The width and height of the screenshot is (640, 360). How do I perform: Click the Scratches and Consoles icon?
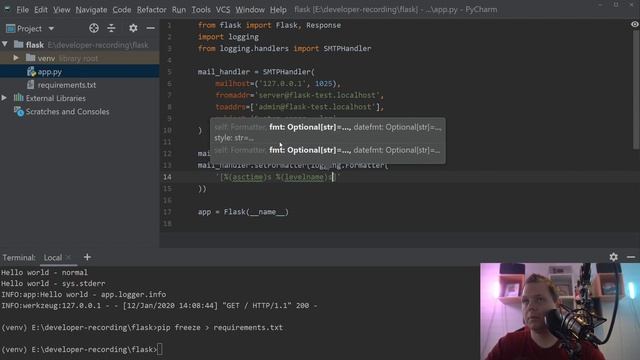click(19, 111)
